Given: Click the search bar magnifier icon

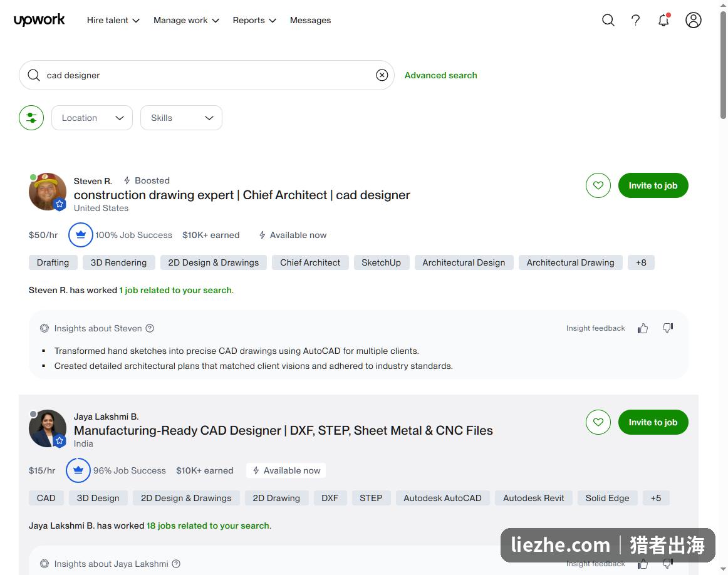Looking at the screenshot, I should (x=33, y=75).
